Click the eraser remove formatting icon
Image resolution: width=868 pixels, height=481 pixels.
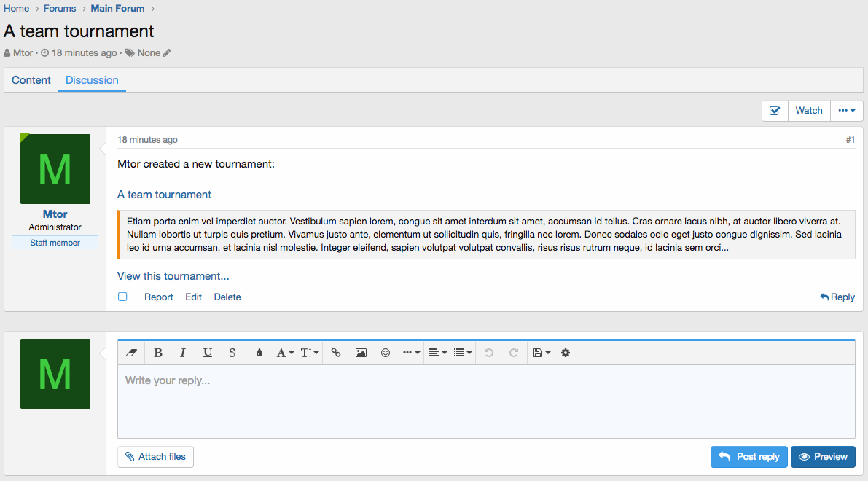(131, 353)
